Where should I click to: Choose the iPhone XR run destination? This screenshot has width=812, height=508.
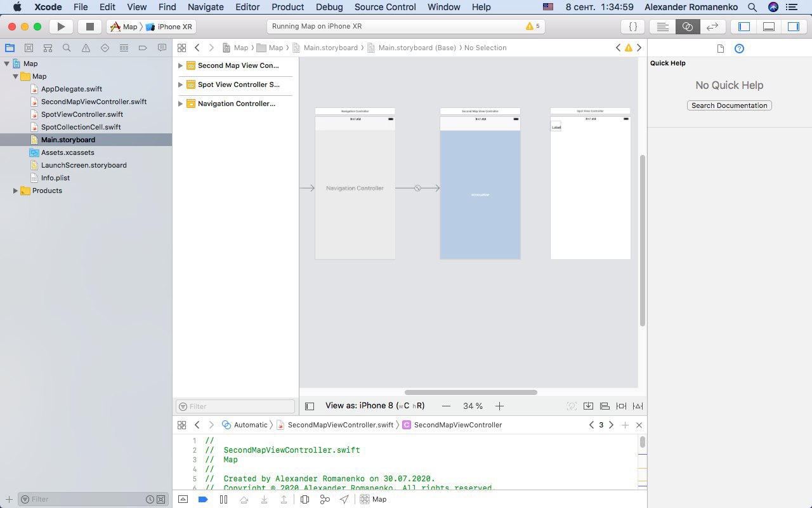point(169,27)
